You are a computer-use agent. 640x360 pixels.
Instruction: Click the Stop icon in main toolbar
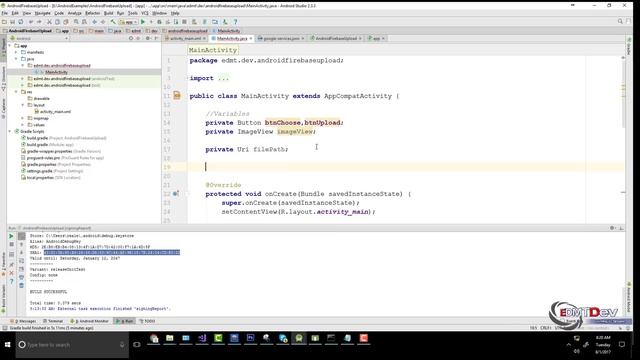(x=184, y=22)
